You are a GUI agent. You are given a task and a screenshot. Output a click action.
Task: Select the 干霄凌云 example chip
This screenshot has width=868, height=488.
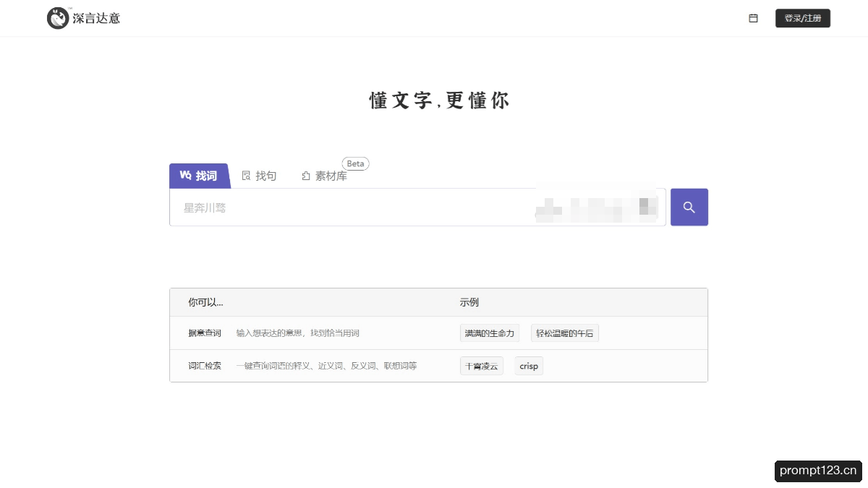point(482,366)
